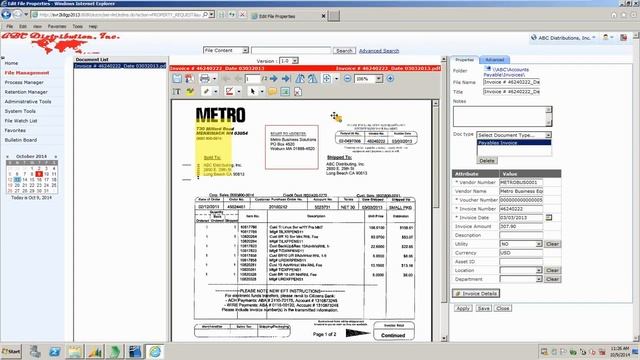
Task: Open the Invoice Date calendar picker
Action: [x=549, y=218]
